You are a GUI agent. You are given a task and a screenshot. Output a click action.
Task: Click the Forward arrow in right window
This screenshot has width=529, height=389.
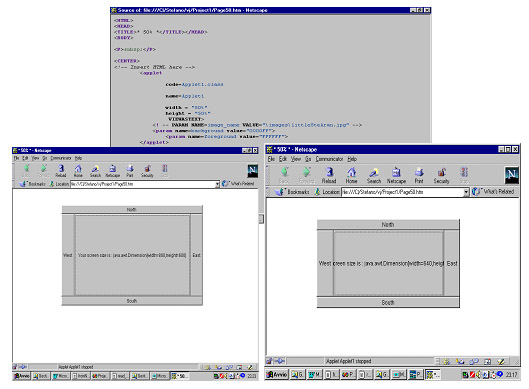point(306,176)
